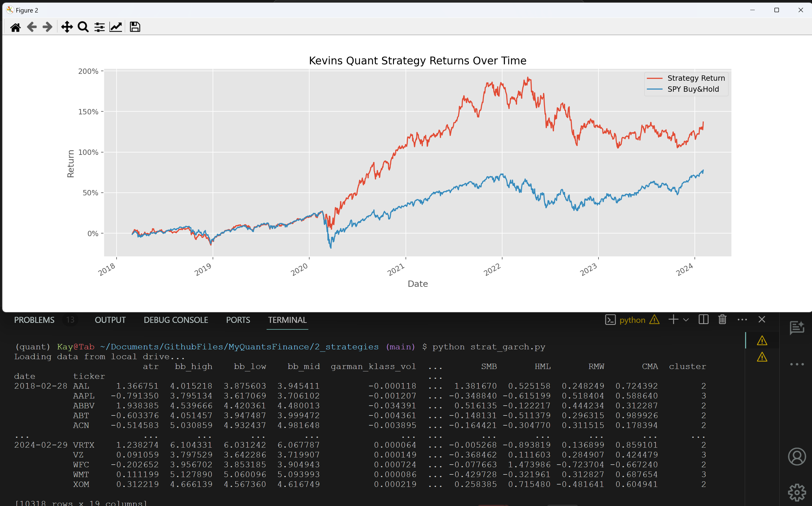Screen dimensions: 812x506
Task: Toggle the Pan axes tool
Action: [x=67, y=27]
